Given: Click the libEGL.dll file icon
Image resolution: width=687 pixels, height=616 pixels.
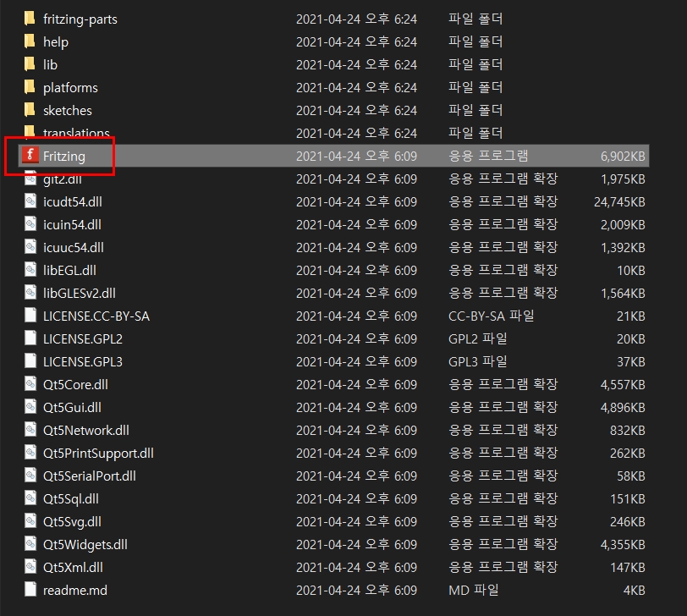Looking at the screenshot, I should click(x=30, y=269).
